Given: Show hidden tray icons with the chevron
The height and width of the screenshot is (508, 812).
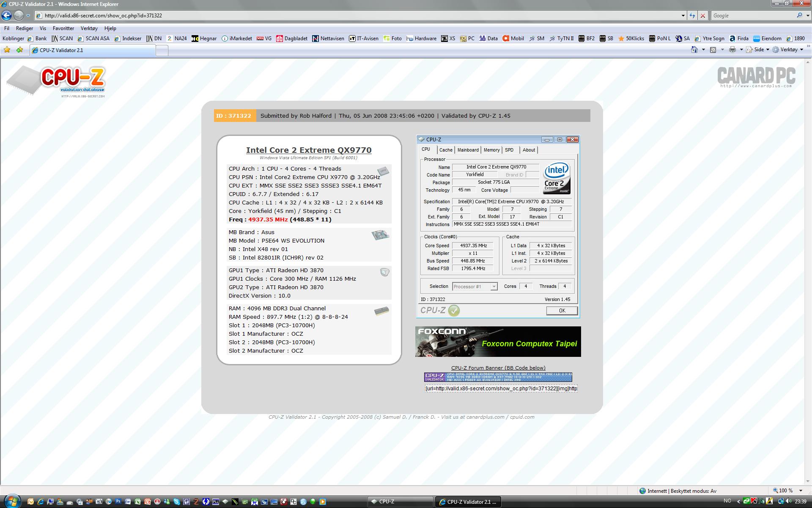Looking at the screenshot, I should (x=738, y=501).
